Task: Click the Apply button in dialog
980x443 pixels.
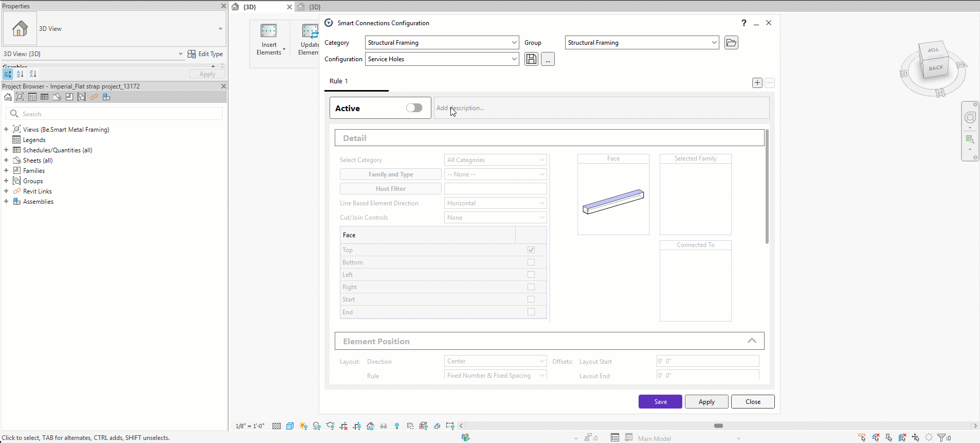Action: (706, 402)
